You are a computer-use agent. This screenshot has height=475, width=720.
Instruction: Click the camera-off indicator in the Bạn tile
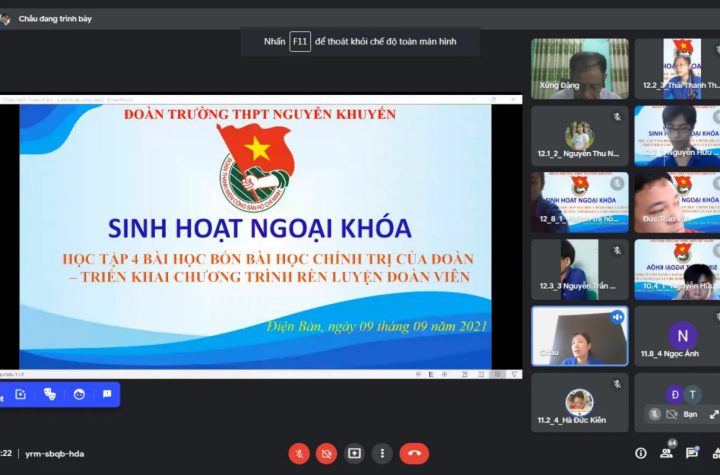pyautogui.click(x=671, y=414)
